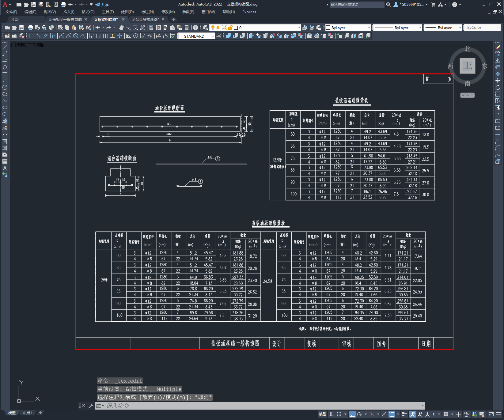Viewport: 504px width, 420px height.
Task: Select the Line tool in draw toolbar
Action: tap(5, 47)
